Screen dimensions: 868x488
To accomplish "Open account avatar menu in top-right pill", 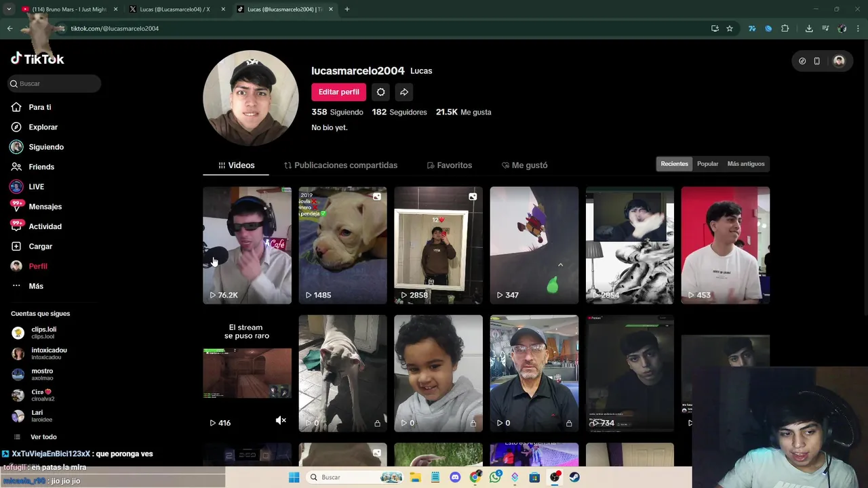I will point(839,61).
